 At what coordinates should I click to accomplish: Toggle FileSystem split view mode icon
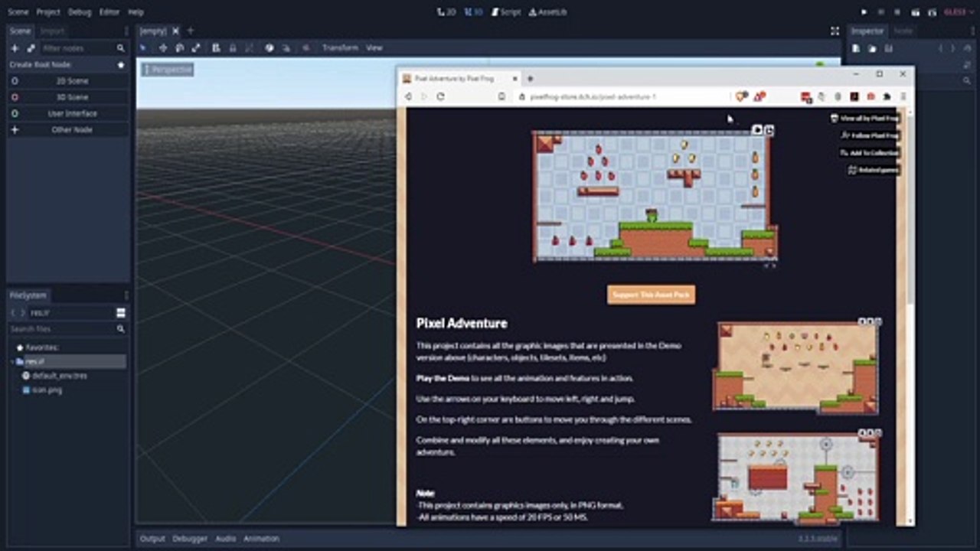click(x=121, y=313)
